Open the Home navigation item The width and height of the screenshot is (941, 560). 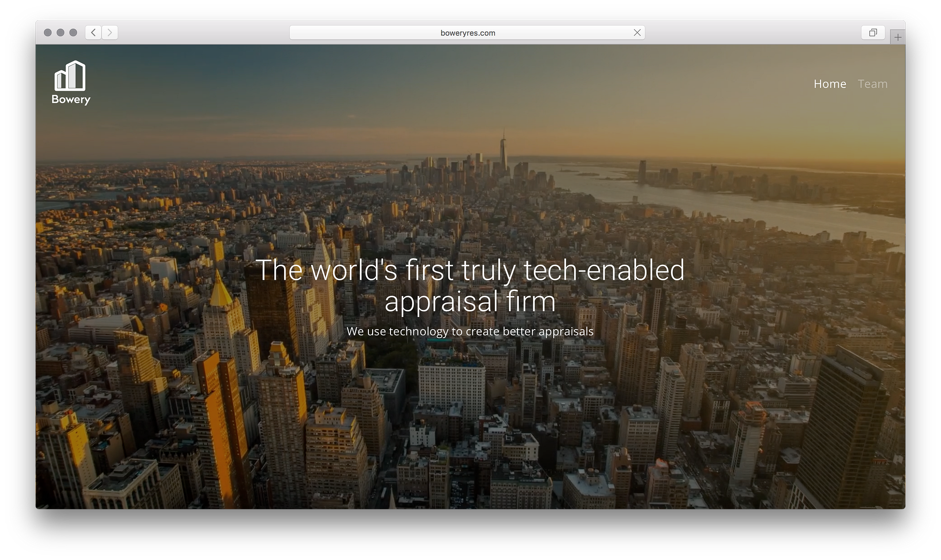click(x=829, y=84)
